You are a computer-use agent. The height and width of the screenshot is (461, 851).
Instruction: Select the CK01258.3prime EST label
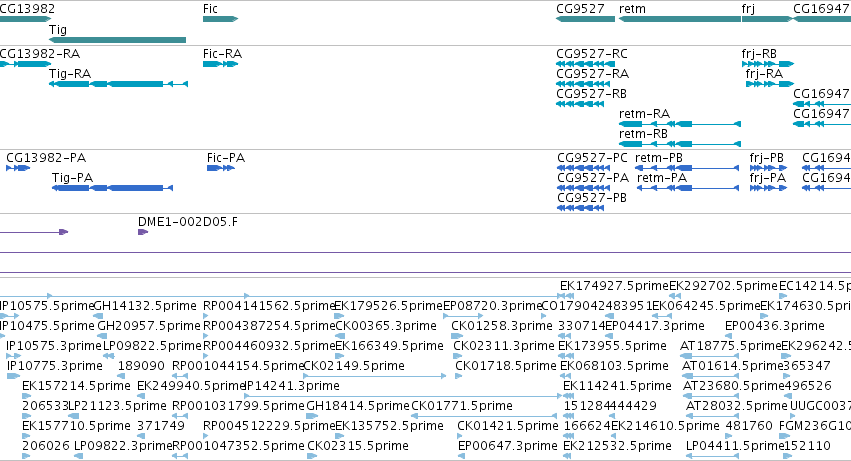pyautogui.click(x=502, y=326)
